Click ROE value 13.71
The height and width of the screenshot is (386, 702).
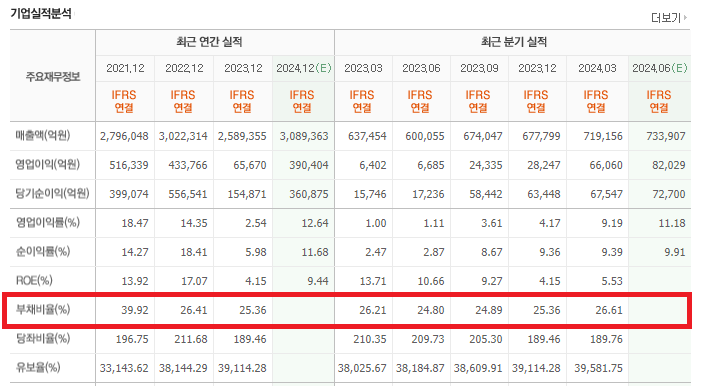pyautogui.click(x=372, y=281)
